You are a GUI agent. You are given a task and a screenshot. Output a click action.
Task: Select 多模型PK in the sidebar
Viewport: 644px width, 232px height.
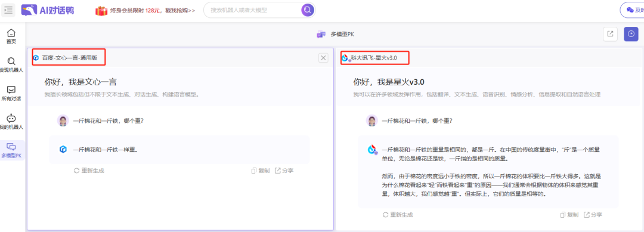click(x=11, y=150)
